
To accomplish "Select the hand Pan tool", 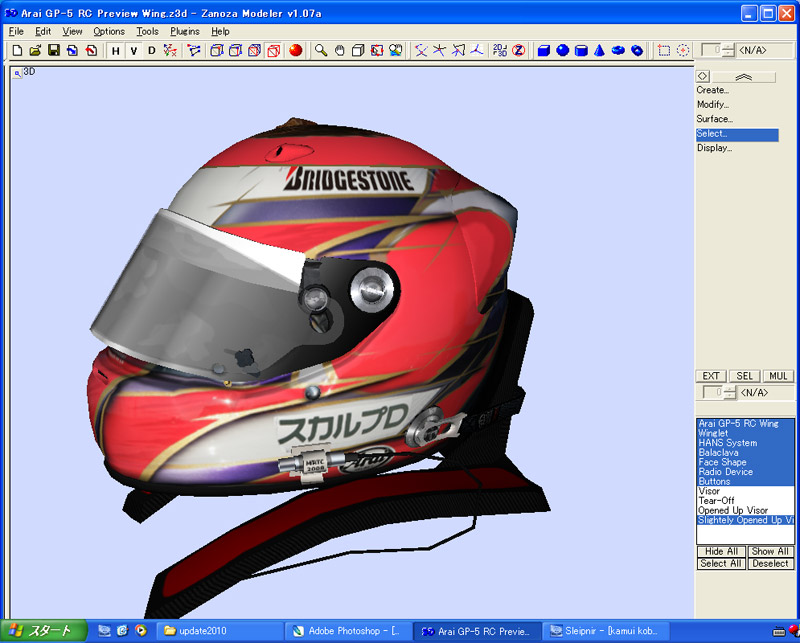I will (x=340, y=50).
